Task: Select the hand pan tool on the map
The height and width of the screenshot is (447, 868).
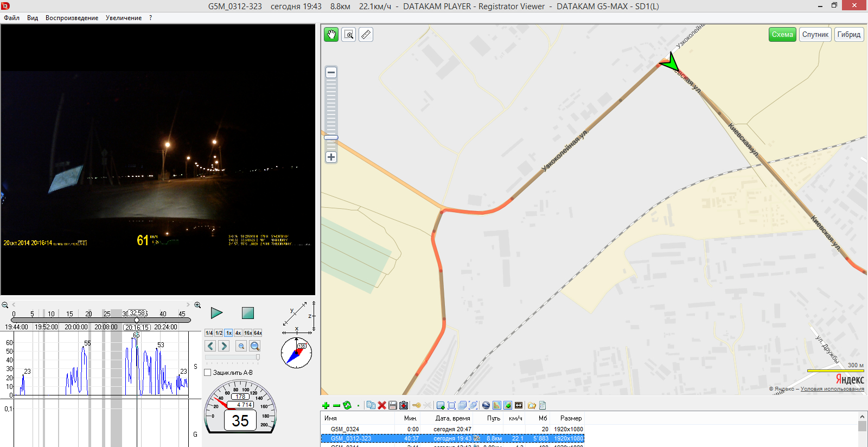Action: 331,35
